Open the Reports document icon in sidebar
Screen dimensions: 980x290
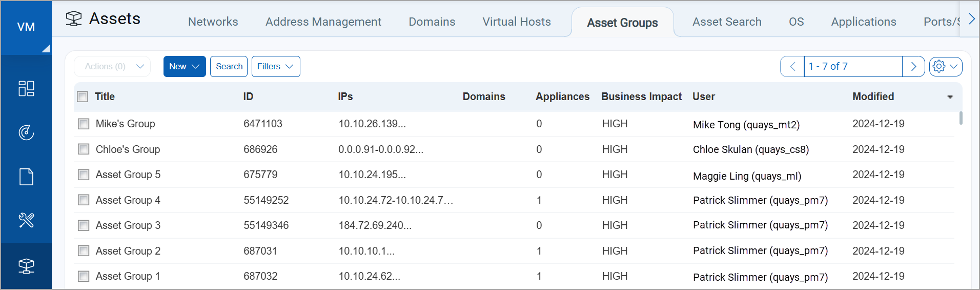pyautogui.click(x=26, y=177)
